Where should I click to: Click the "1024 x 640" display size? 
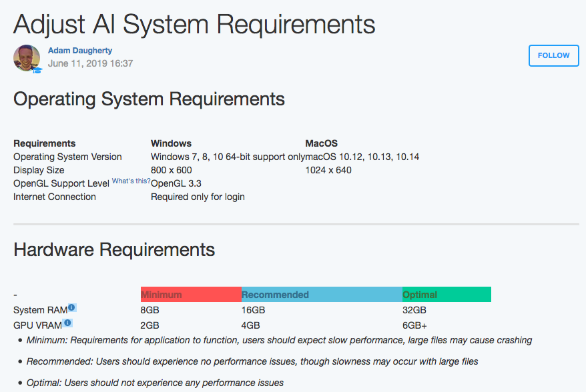[328, 170]
